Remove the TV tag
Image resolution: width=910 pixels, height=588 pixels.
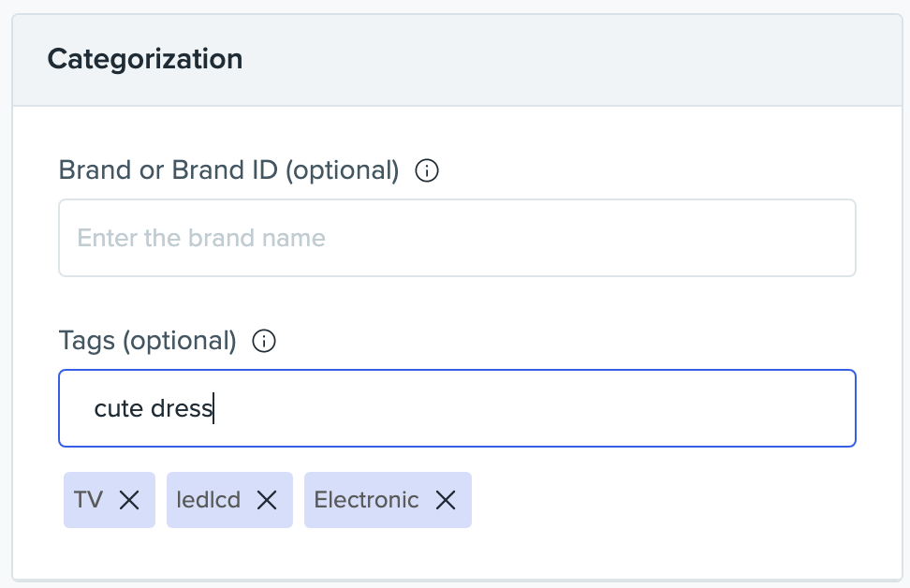tap(129, 500)
